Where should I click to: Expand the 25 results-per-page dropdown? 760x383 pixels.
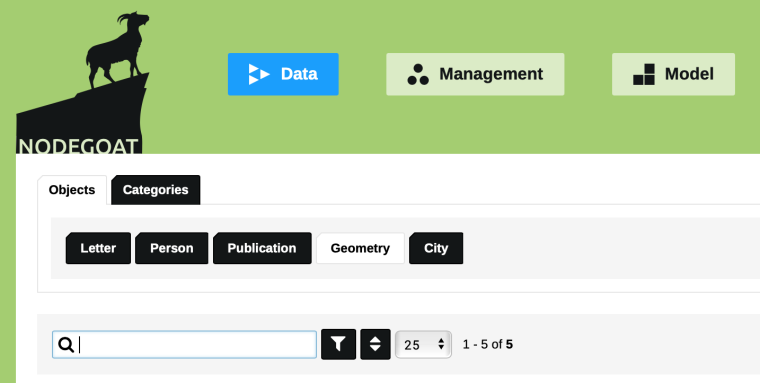424,345
